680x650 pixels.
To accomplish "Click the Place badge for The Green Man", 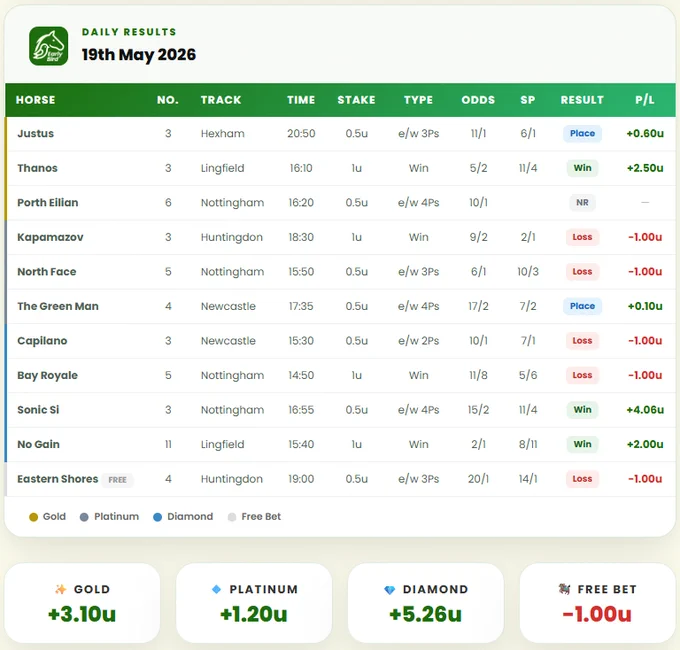I will point(582,306).
